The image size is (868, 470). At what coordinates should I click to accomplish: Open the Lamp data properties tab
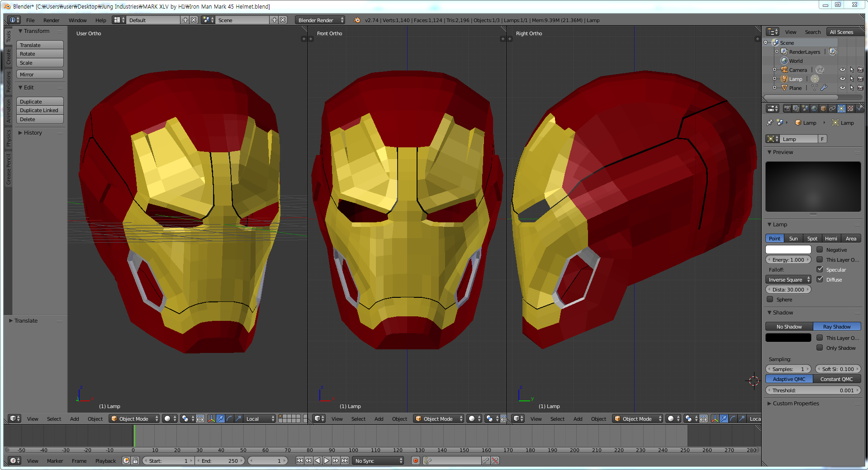click(x=841, y=108)
